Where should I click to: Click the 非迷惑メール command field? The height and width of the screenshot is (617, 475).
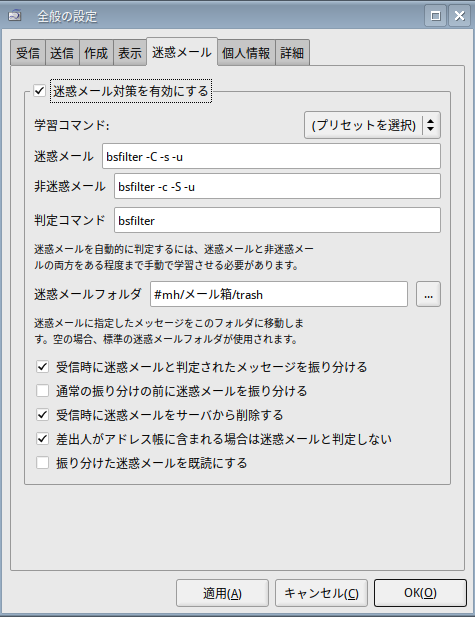point(277,187)
